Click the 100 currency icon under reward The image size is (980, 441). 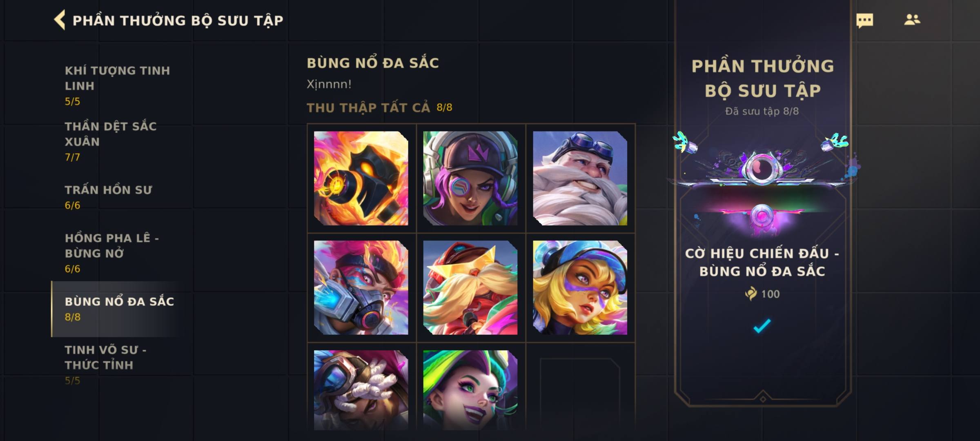751,294
